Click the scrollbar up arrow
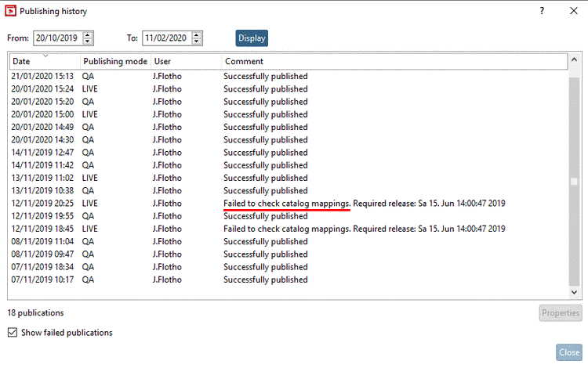 pos(574,60)
